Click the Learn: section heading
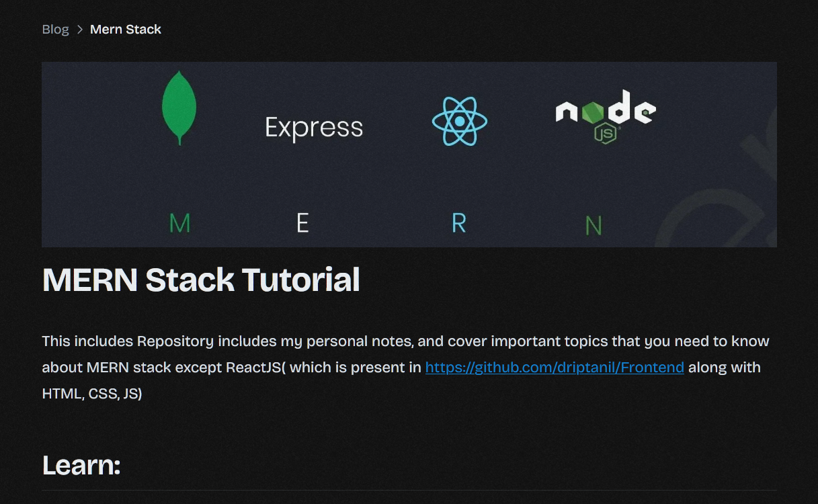 click(81, 465)
